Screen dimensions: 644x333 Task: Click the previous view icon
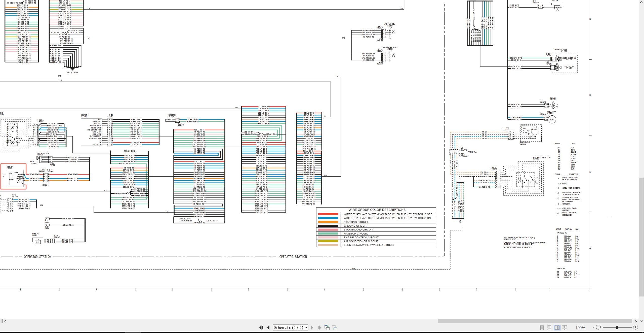pyautogui.click(x=327, y=327)
